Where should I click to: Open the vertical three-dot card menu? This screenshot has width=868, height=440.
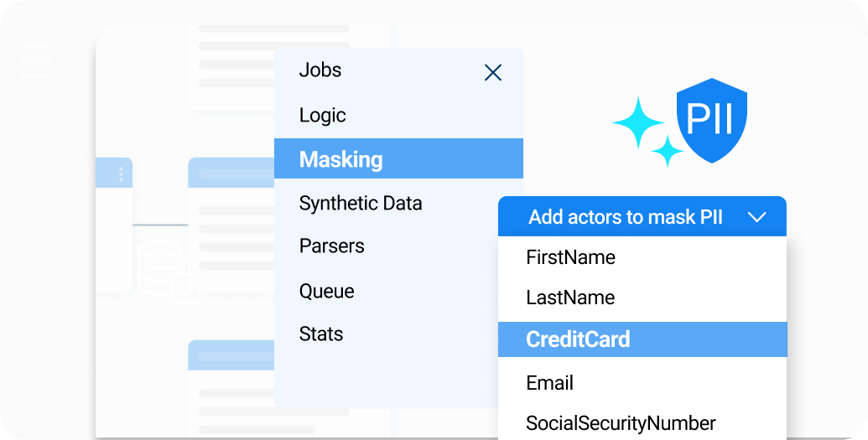pos(121,174)
